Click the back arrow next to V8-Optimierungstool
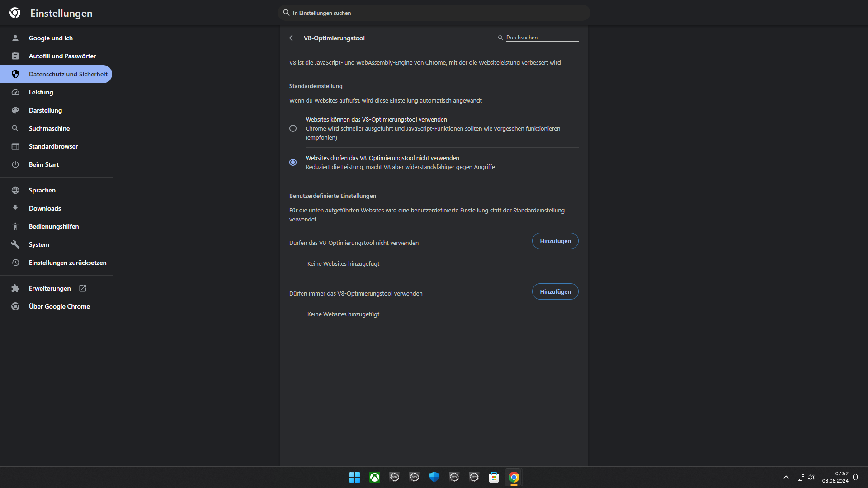The image size is (868, 488). 292,38
